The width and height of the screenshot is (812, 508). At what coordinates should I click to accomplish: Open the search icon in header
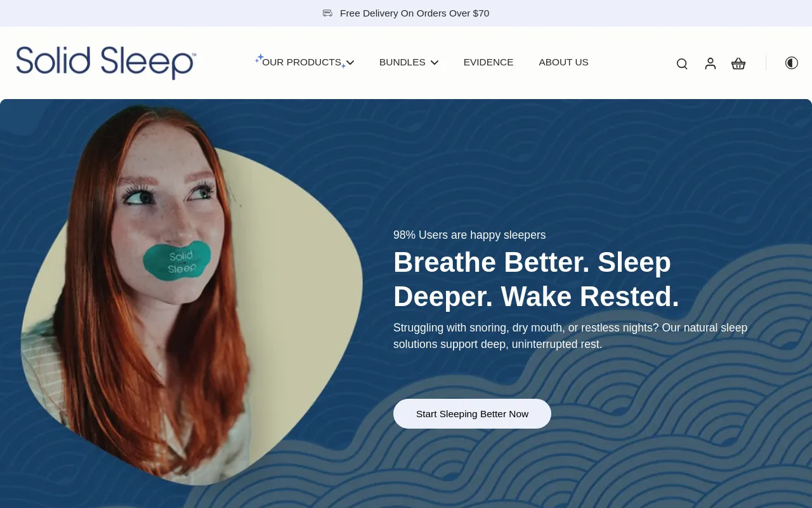click(682, 63)
